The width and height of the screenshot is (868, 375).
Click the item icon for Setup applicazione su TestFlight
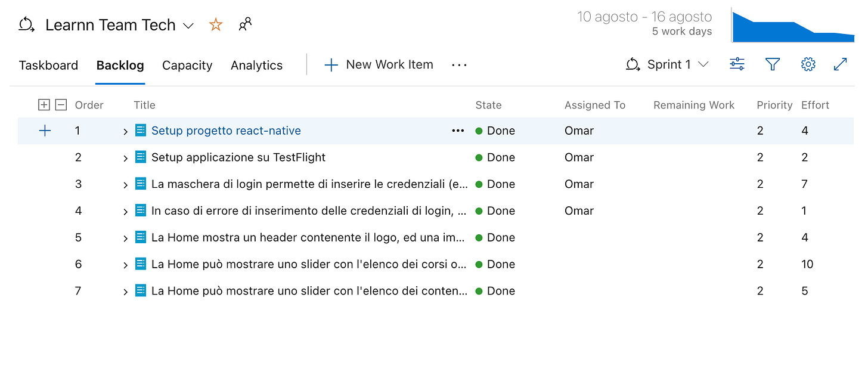[141, 157]
